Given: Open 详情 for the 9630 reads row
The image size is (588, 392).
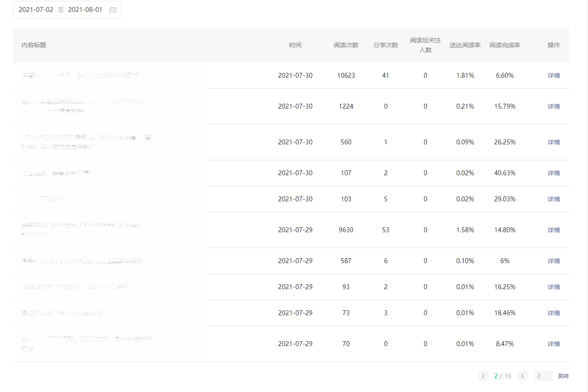Looking at the screenshot, I should tap(554, 230).
